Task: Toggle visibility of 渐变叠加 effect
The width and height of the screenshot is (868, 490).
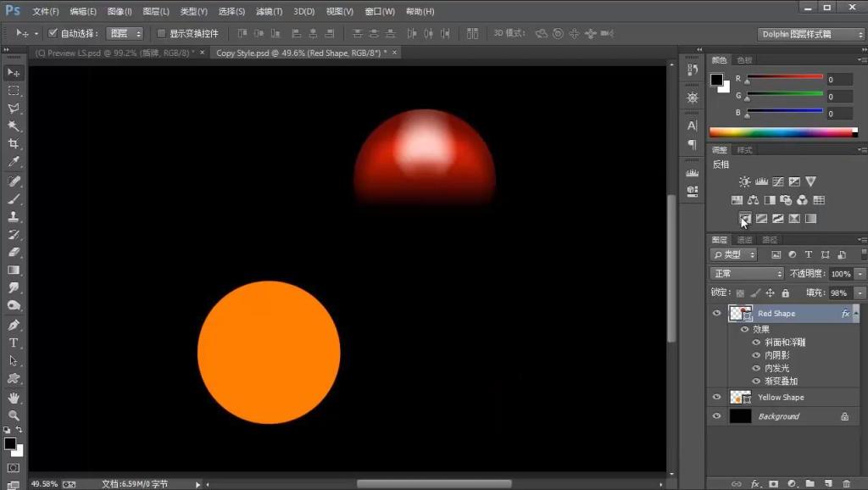Action: 756,381
